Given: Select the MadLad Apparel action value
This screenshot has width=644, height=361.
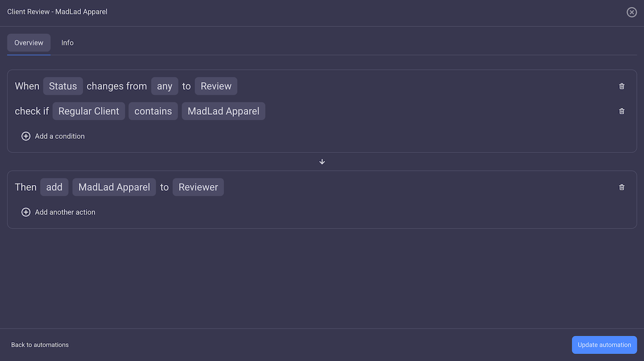Looking at the screenshot, I should tap(114, 187).
